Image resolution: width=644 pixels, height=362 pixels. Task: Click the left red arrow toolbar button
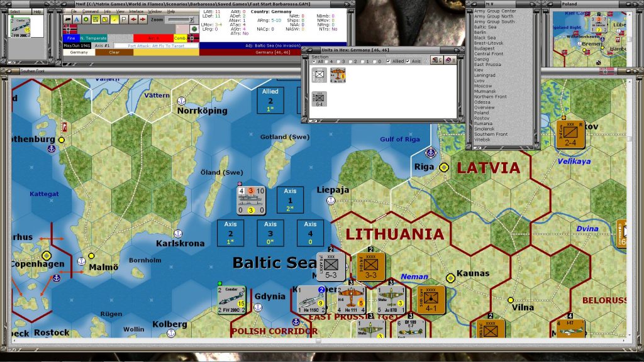[133, 19]
